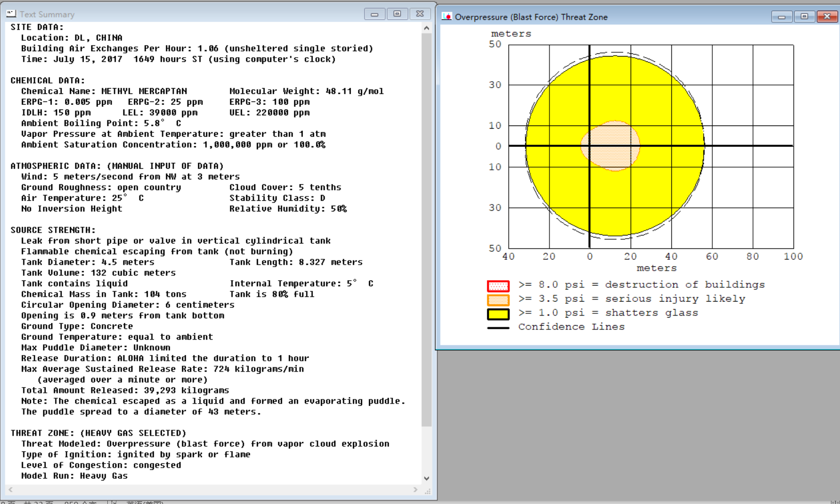Click 'Chemical Mass in Tank: 104 tons'

[104, 294]
